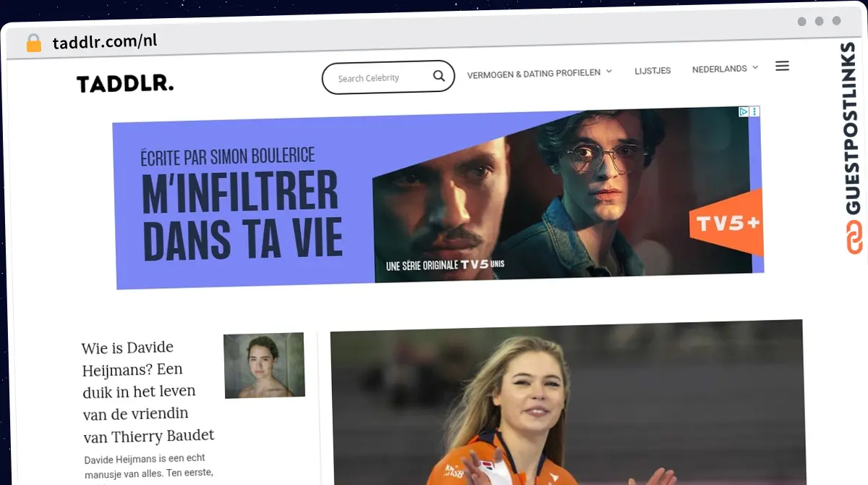
Task: Open the M'infiltrer dans ta vie ad banner
Action: pos(439,197)
